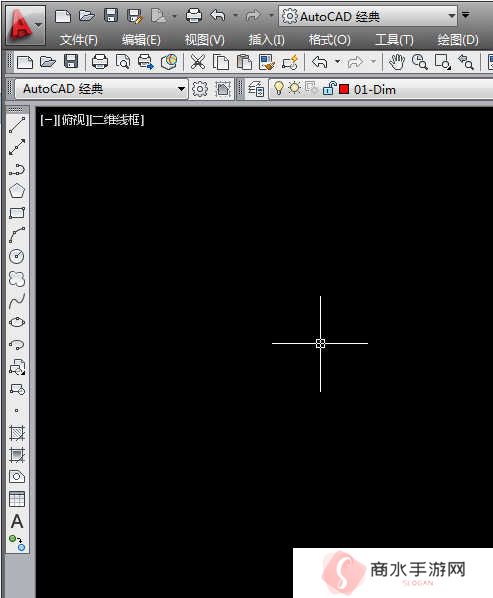The image size is (493, 598).
Task: Select the Revision Cloud tool
Action: point(17,279)
